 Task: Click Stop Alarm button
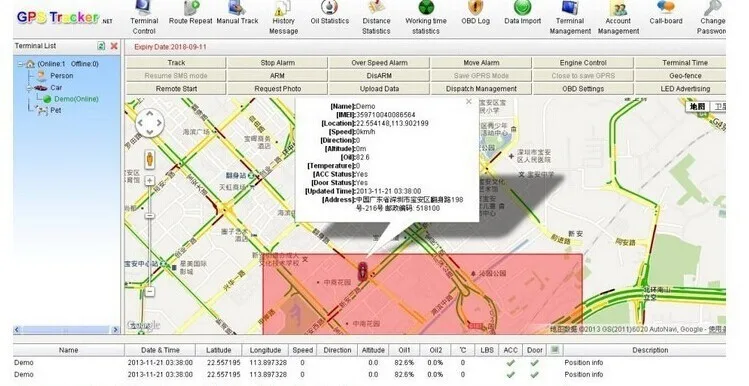(278, 63)
